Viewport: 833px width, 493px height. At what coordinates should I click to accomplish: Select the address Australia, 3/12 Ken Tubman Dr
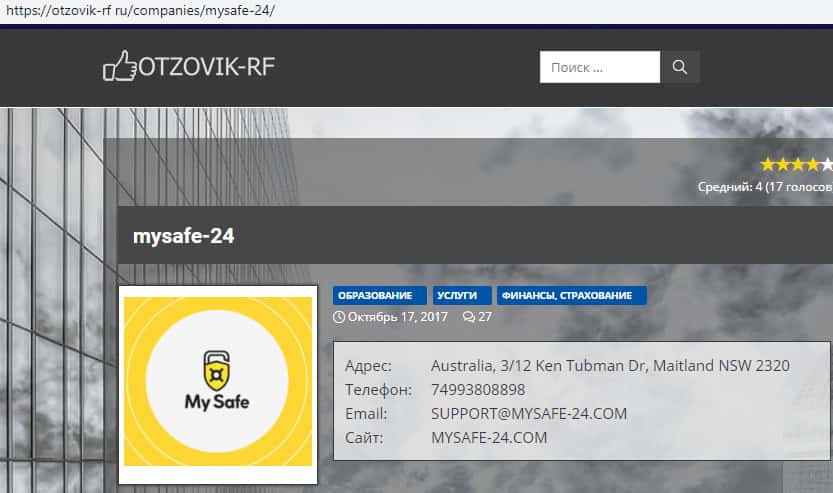610,366
